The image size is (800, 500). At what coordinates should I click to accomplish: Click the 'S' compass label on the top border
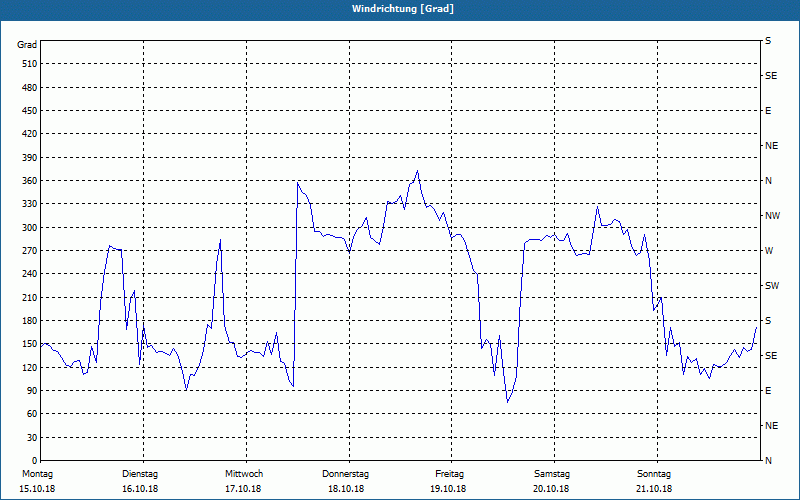click(768, 41)
